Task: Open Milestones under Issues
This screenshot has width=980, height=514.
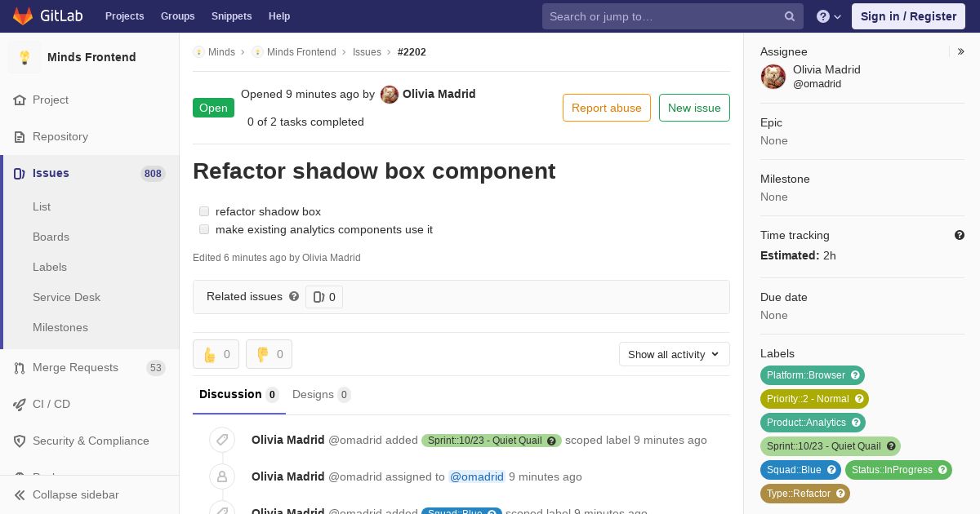Action: pyautogui.click(x=60, y=327)
